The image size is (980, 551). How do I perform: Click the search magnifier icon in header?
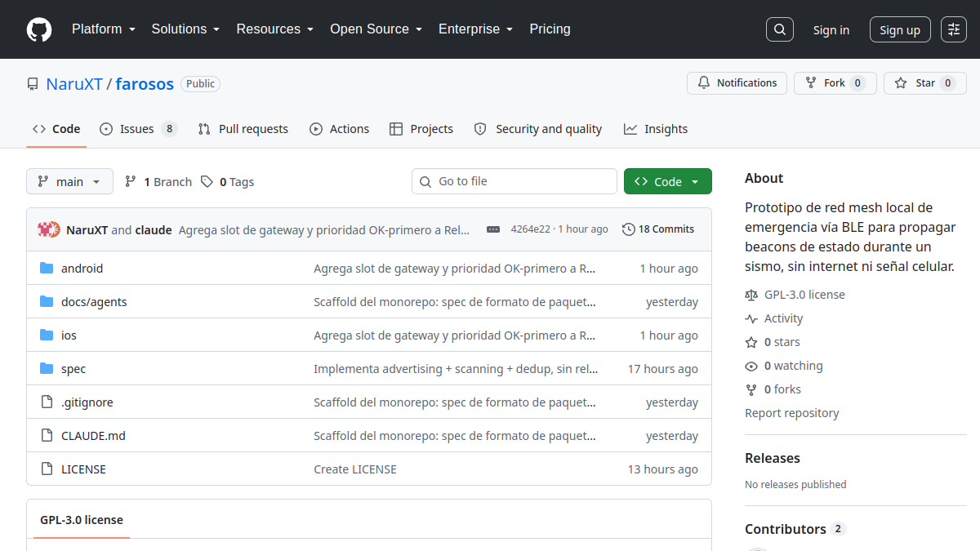tap(780, 29)
